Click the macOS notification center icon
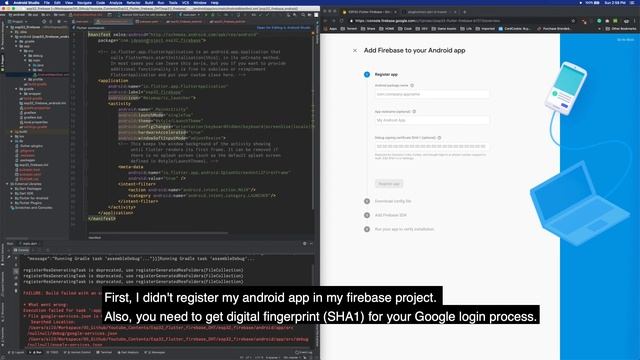The image size is (640, 360). pyautogui.click(x=633, y=2)
